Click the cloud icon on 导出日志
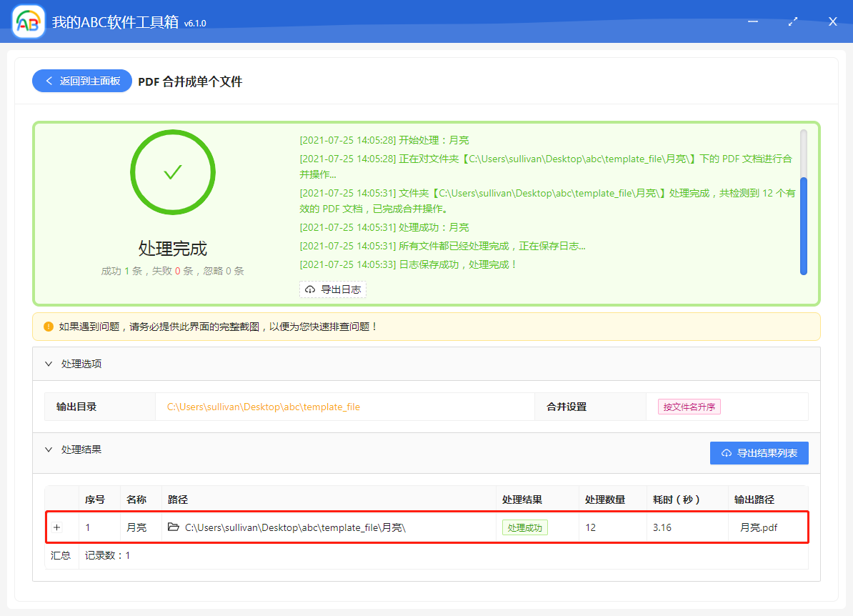This screenshot has width=853, height=616. [x=310, y=289]
